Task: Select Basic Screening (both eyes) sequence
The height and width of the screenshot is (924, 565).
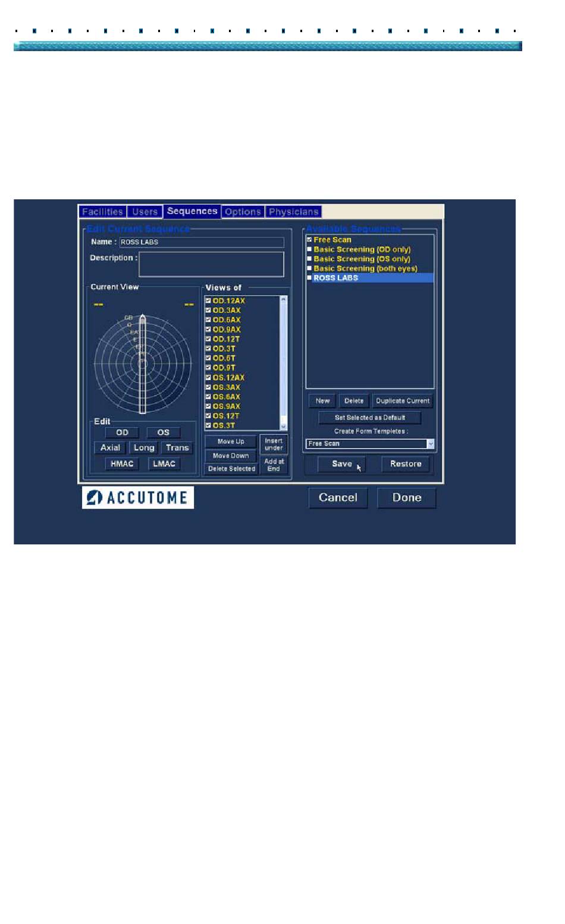Action: click(366, 268)
